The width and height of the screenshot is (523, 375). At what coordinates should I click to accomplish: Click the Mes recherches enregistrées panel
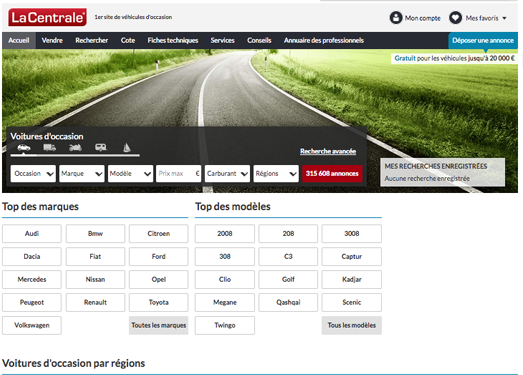pyautogui.click(x=443, y=172)
